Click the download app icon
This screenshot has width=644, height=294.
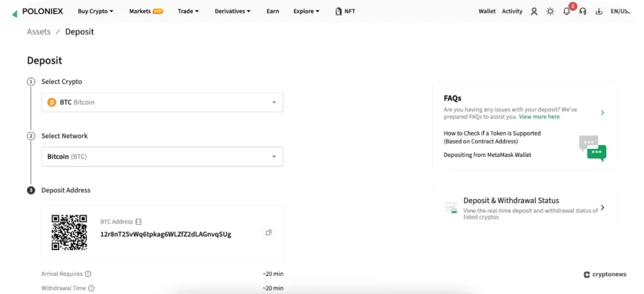coord(599,11)
